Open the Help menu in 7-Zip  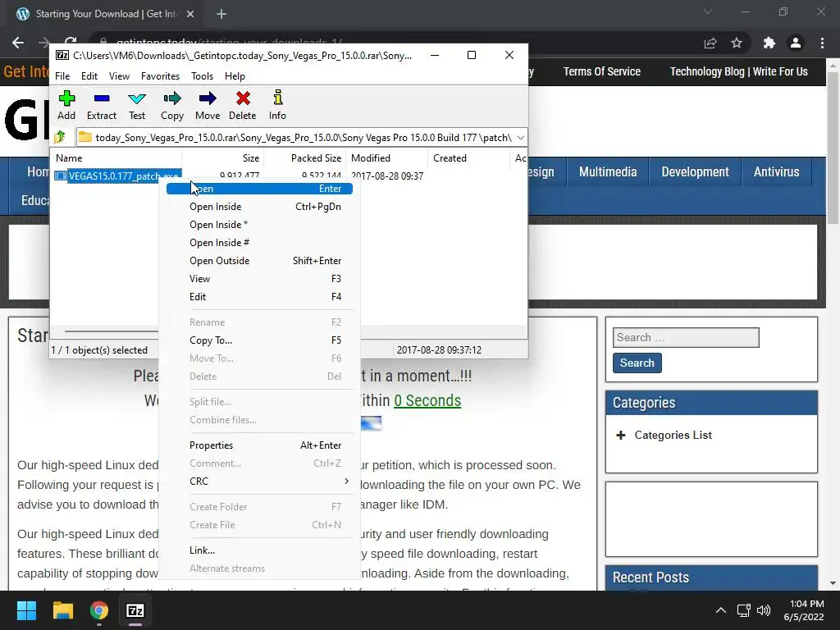click(x=235, y=76)
